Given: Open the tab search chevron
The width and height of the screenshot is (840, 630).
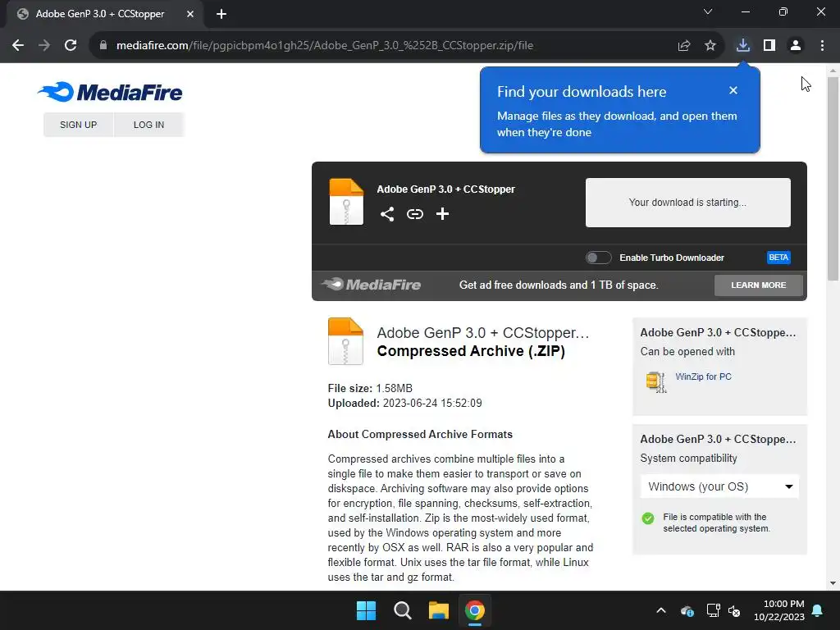Looking at the screenshot, I should [708, 11].
